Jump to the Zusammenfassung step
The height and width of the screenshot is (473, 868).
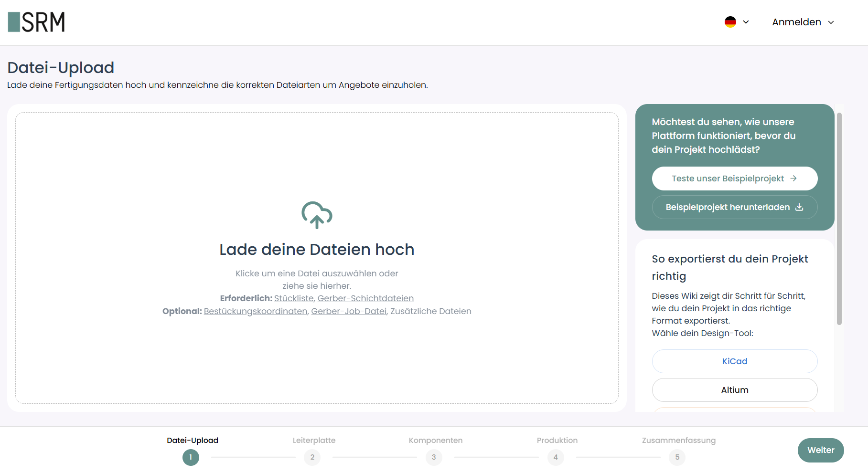pyautogui.click(x=677, y=457)
